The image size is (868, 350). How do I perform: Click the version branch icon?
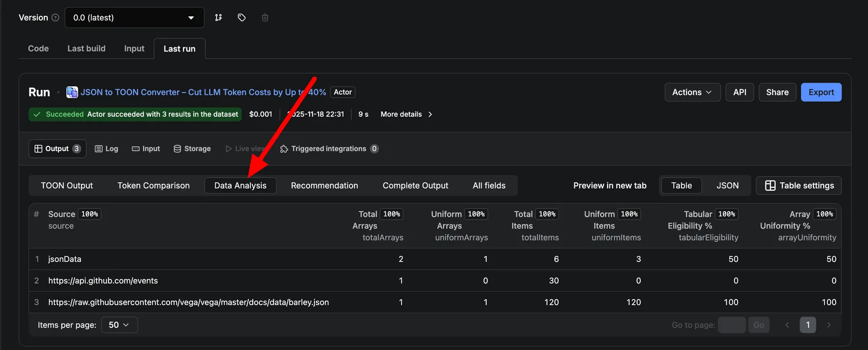point(218,17)
